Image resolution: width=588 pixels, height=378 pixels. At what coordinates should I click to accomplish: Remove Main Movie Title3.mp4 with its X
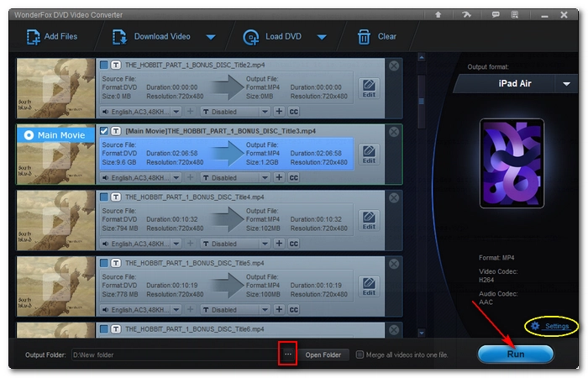(x=394, y=132)
